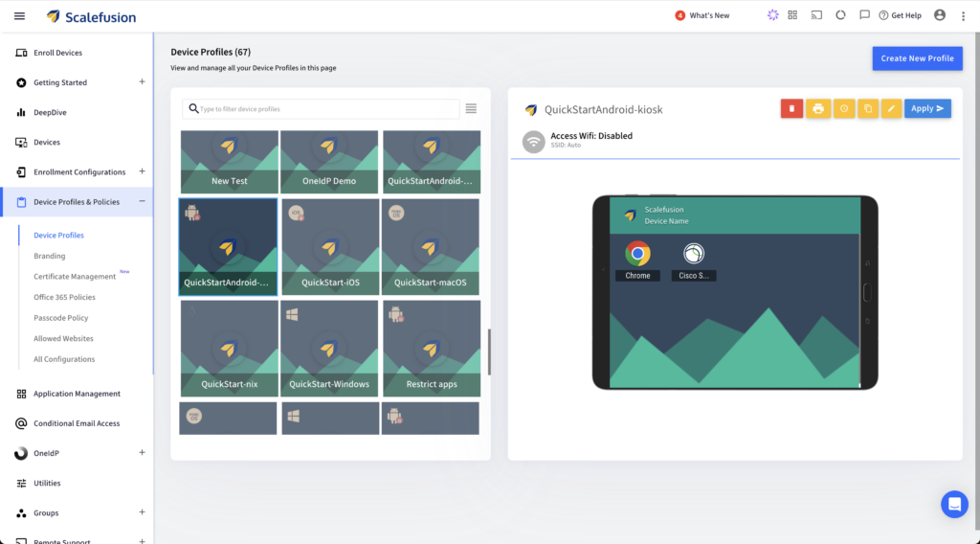Viewport: 980px width, 544px height.
Task: Click the Chrome app in device preview
Action: coord(637,261)
